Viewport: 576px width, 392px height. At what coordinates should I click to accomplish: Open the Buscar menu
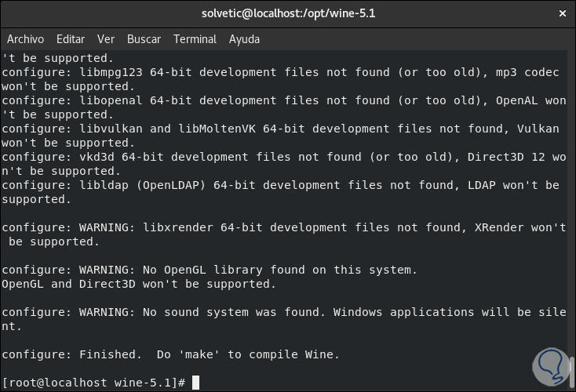pyautogui.click(x=144, y=39)
